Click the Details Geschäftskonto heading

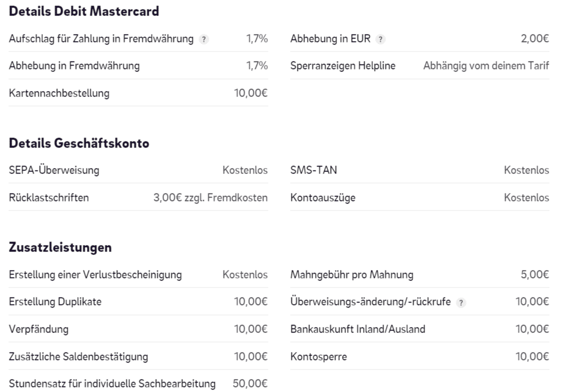point(79,144)
